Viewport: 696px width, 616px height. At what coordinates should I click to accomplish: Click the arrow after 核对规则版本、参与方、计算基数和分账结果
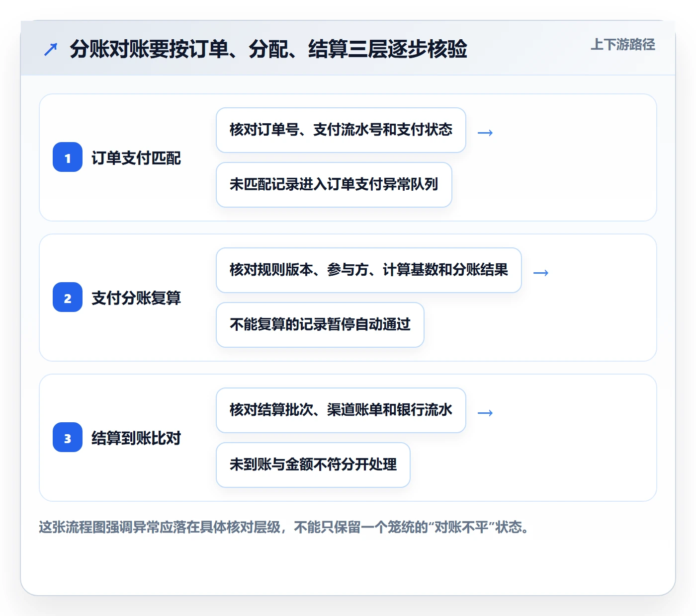coord(541,273)
